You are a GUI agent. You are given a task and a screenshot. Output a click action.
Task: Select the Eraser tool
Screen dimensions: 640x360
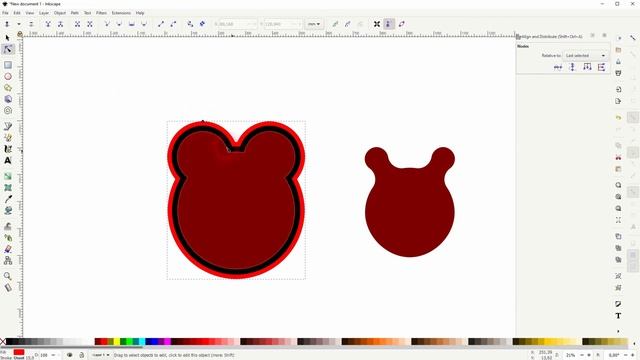click(x=8, y=249)
